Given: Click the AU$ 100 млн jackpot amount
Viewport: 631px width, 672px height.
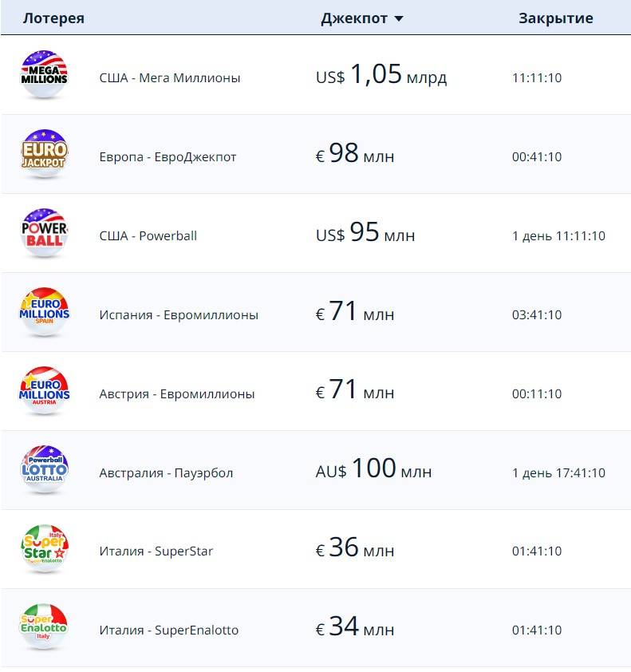Looking at the screenshot, I should (373, 471).
